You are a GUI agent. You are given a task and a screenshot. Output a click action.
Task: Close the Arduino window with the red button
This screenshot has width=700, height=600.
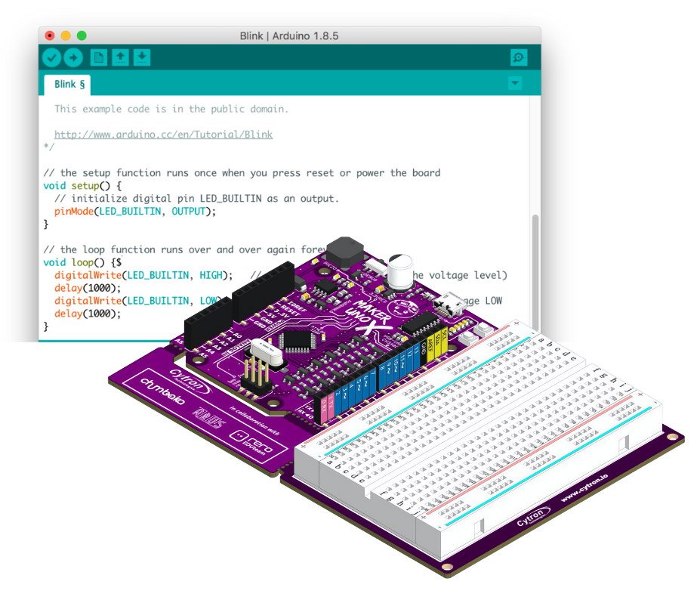click(x=50, y=36)
